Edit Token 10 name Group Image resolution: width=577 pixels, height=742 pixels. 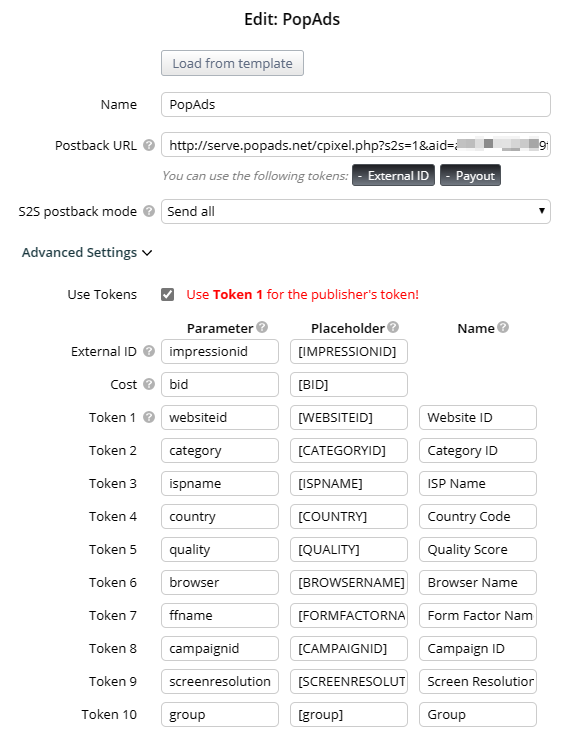point(478,714)
